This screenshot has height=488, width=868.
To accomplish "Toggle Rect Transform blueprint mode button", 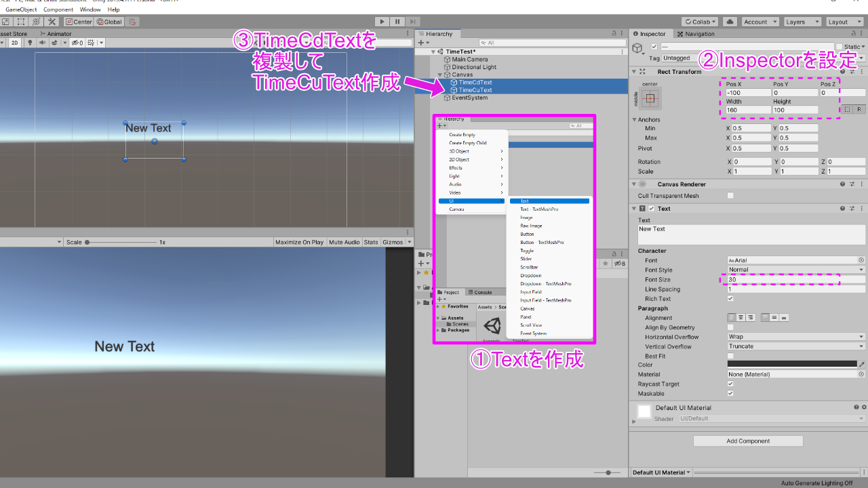I will 847,109.
